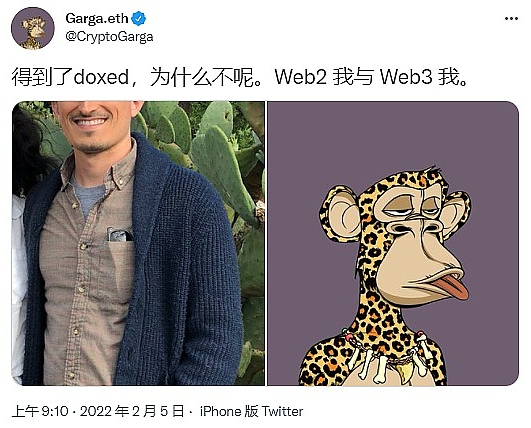This screenshot has height=428, width=531.
Task: Open the Garga.eth display name
Action: [x=97, y=18]
